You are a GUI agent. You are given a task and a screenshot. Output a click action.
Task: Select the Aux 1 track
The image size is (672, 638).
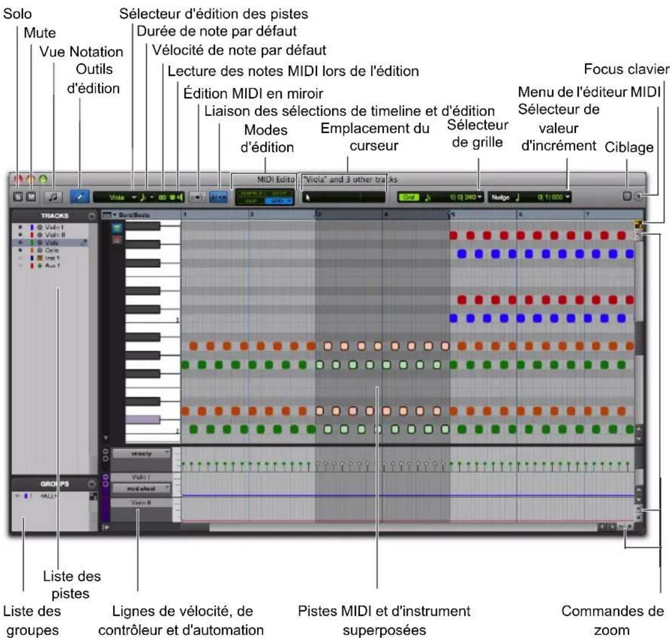click(x=53, y=266)
